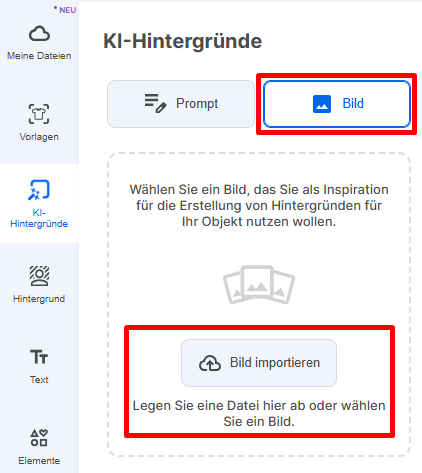The image size is (422, 473).
Task: Click the 'Legen Sie eine Datei hier ab' drop text
Action: (x=259, y=414)
